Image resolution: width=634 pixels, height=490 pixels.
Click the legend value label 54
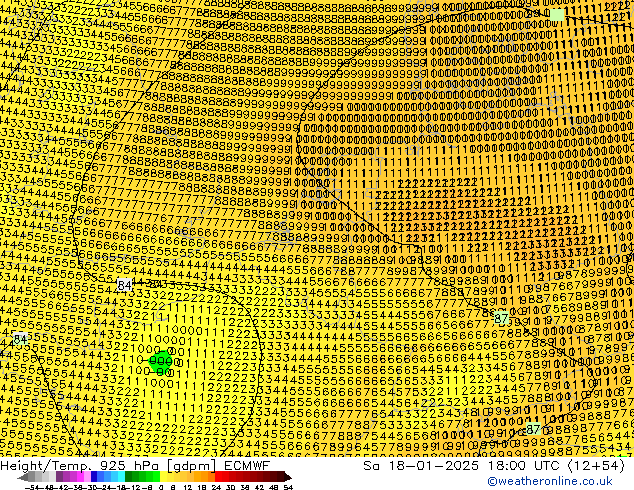tap(287, 487)
